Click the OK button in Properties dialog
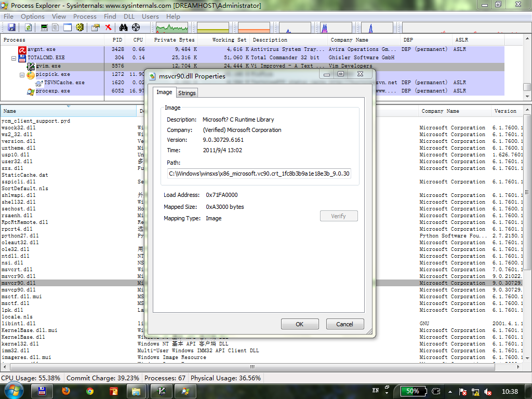Screen dimensions: 532x399 (300, 324)
